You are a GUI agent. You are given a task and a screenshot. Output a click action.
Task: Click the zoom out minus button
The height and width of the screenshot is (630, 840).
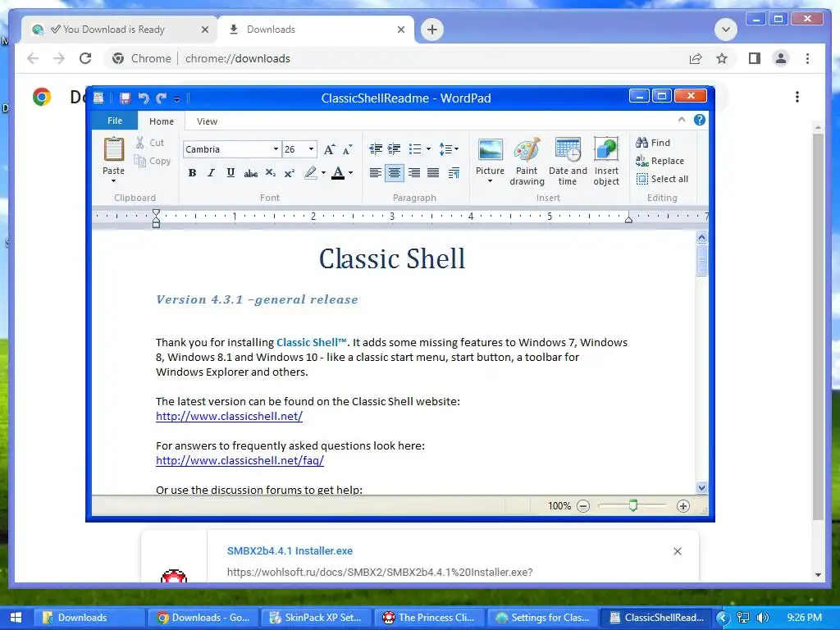pyautogui.click(x=583, y=506)
